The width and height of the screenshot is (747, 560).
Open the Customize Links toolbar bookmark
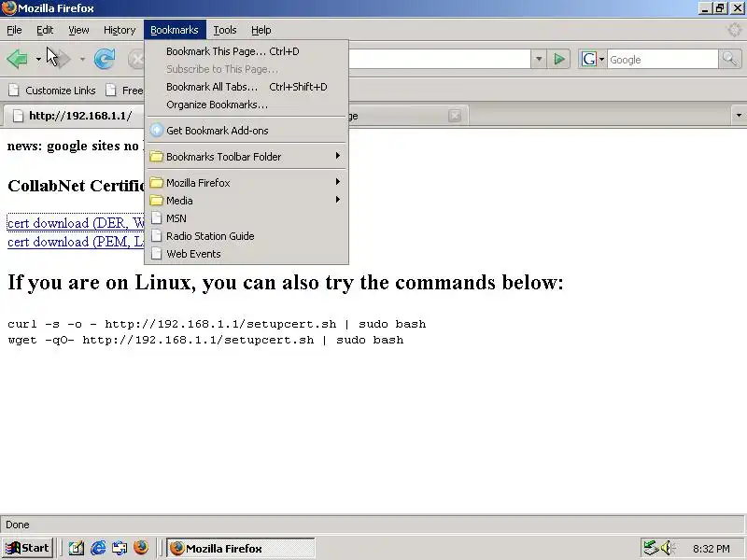click(52, 90)
